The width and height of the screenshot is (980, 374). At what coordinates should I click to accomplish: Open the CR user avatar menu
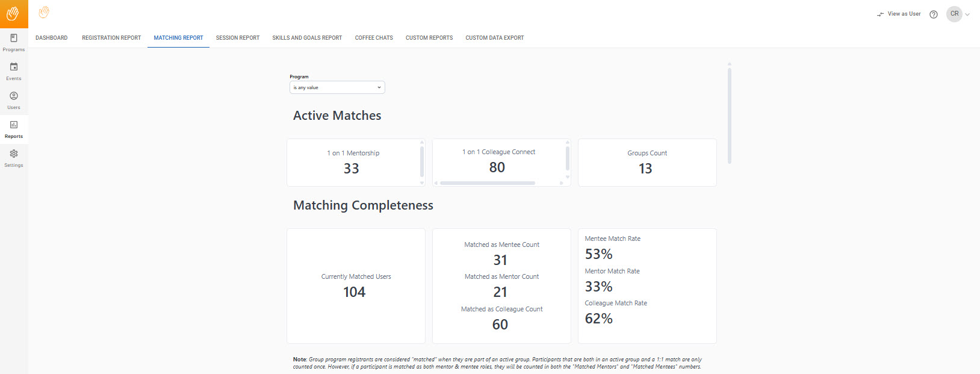[x=954, y=14]
